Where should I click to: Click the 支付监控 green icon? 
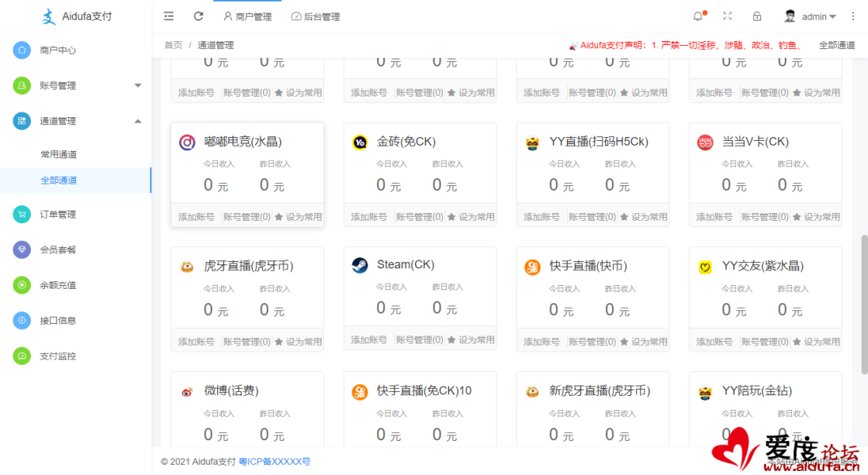click(x=21, y=356)
